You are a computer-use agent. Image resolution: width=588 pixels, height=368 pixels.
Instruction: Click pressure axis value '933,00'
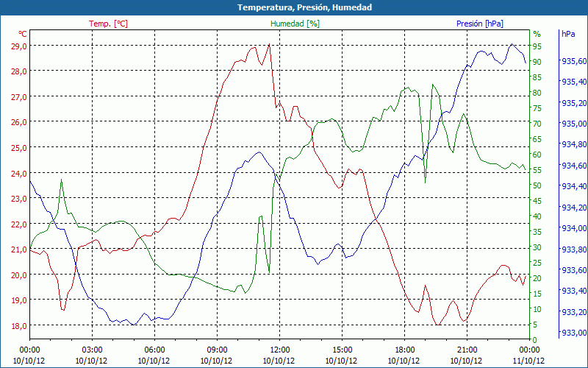[x=575, y=333]
